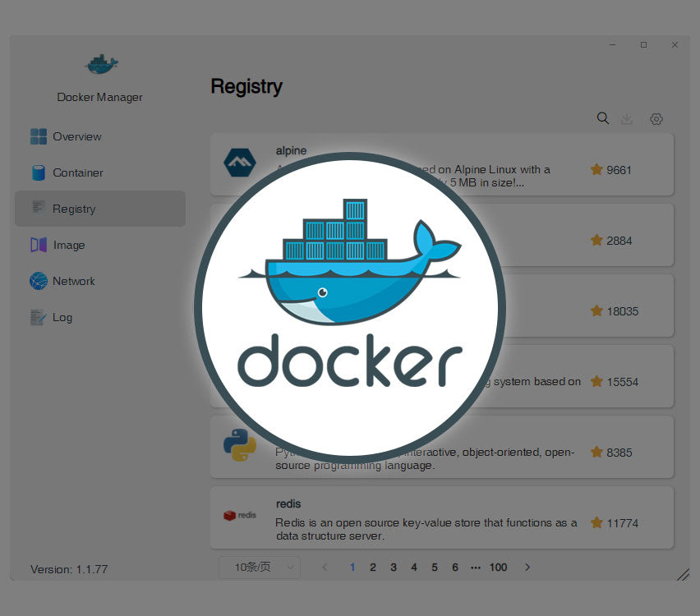700x616 pixels.
Task: Click the window resize grip corner
Action: pyautogui.click(x=682, y=574)
